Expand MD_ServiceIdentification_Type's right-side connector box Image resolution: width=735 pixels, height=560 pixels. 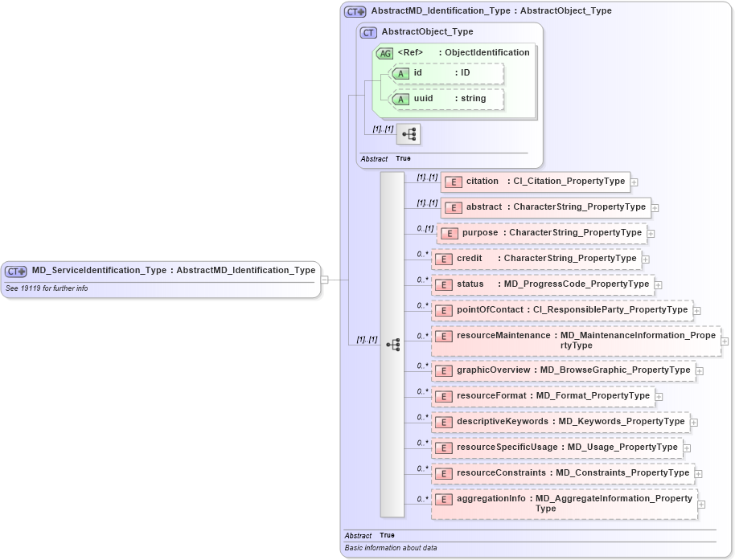pos(325,279)
